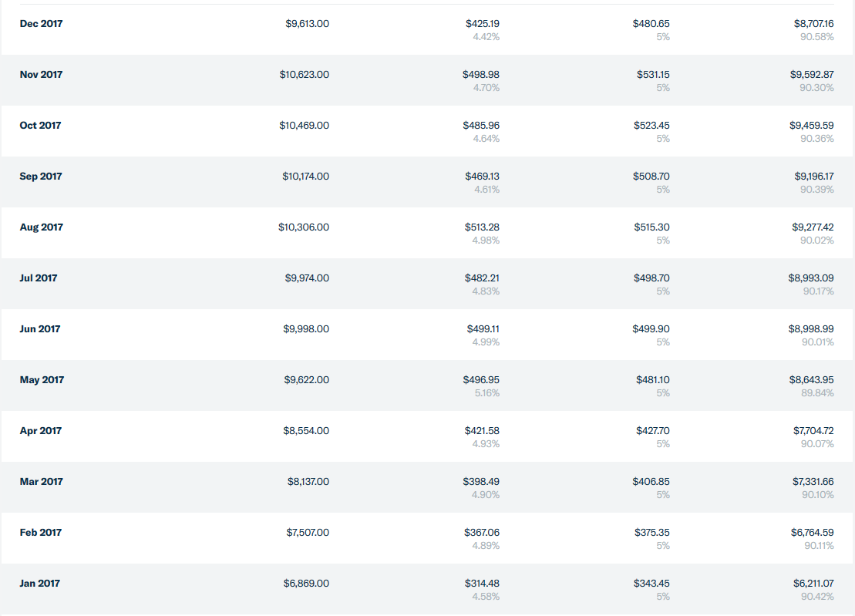Click the $9,974.00 value in Jul 2017

tap(307, 278)
